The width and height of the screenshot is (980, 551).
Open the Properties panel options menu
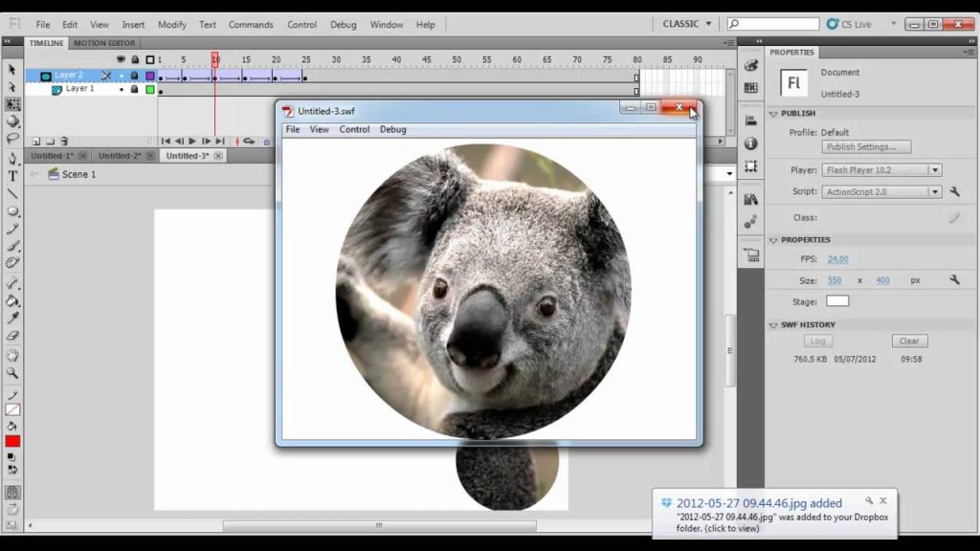(x=969, y=53)
